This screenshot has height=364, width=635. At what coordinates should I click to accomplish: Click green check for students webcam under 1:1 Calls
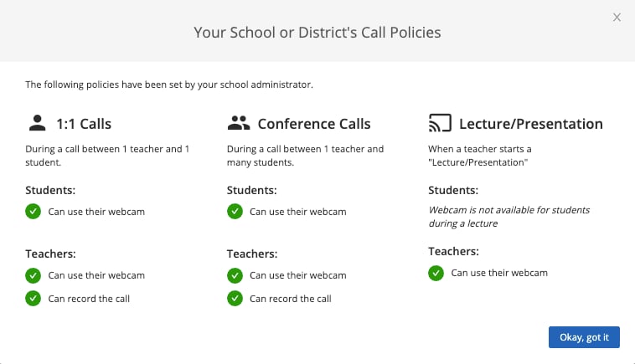tap(34, 211)
